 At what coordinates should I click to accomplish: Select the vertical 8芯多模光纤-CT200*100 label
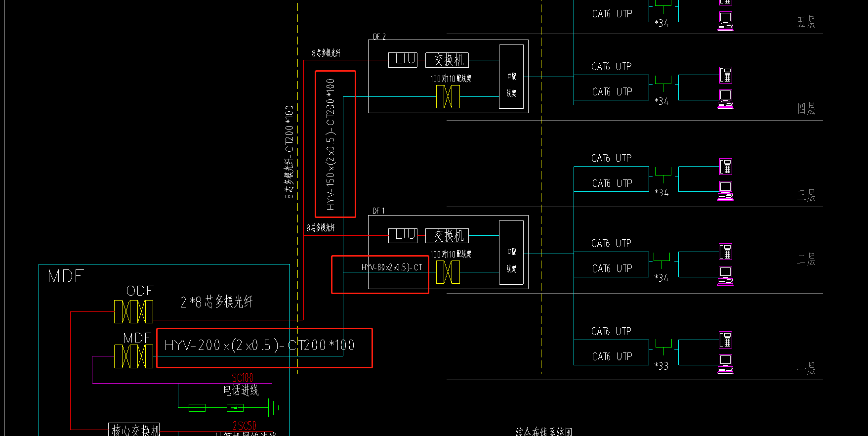point(289,152)
